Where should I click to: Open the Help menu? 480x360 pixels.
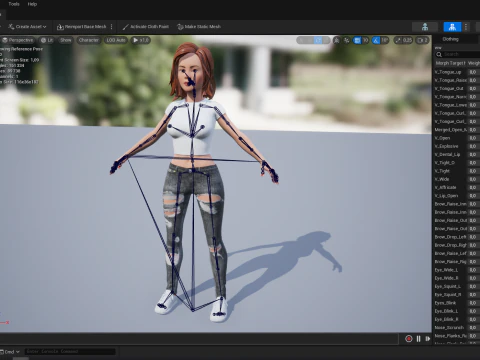tap(32, 4)
